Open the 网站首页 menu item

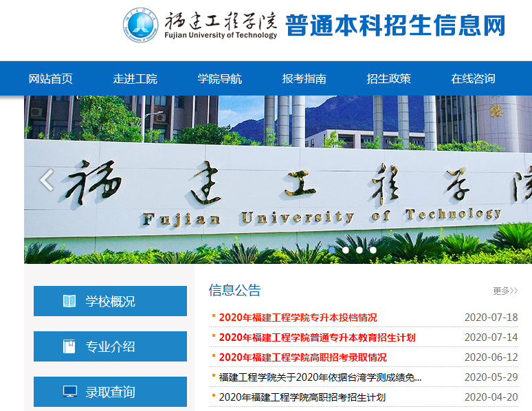point(51,79)
